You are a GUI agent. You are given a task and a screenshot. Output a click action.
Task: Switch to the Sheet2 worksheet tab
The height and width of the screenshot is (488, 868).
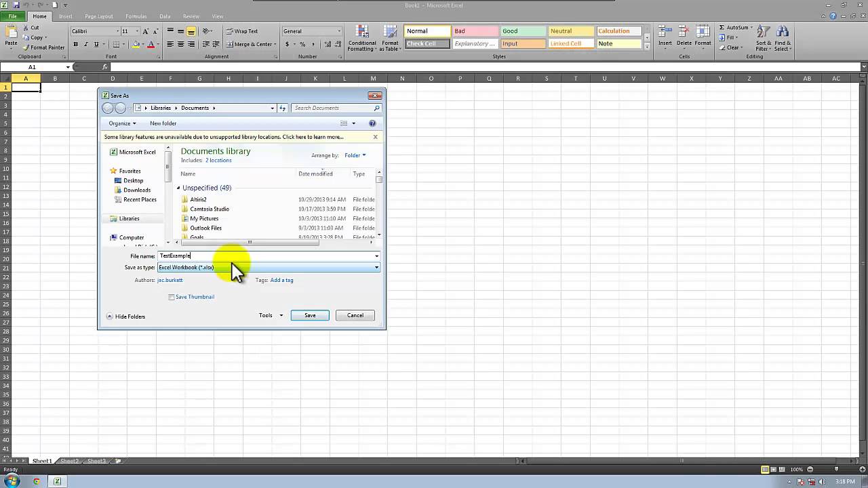(69, 461)
